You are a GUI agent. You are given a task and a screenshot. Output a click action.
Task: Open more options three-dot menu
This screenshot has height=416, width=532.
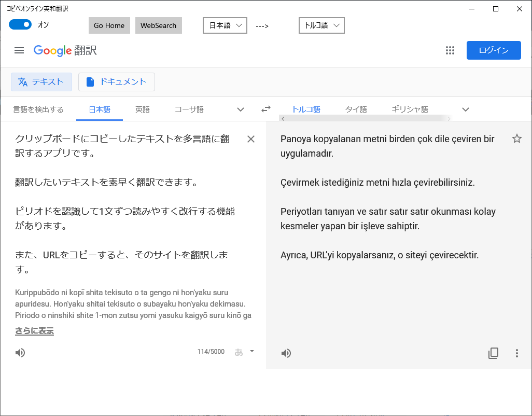pos(517,353)
